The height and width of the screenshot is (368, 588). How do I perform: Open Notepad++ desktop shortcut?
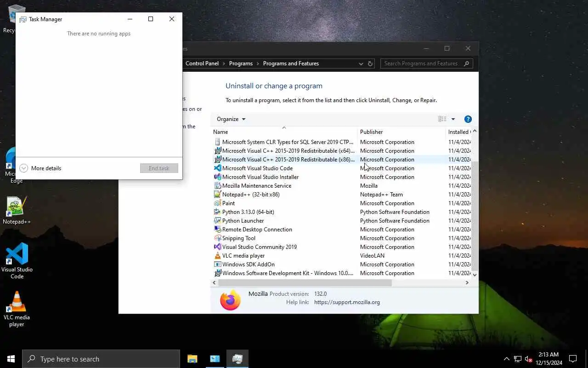pos(17,211)
